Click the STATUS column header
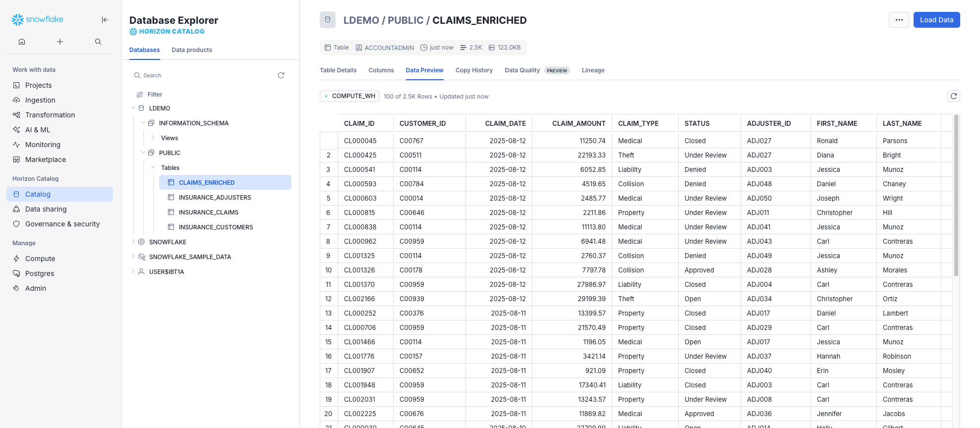This screenshot has height=428, width=980. tap(709, 123)
